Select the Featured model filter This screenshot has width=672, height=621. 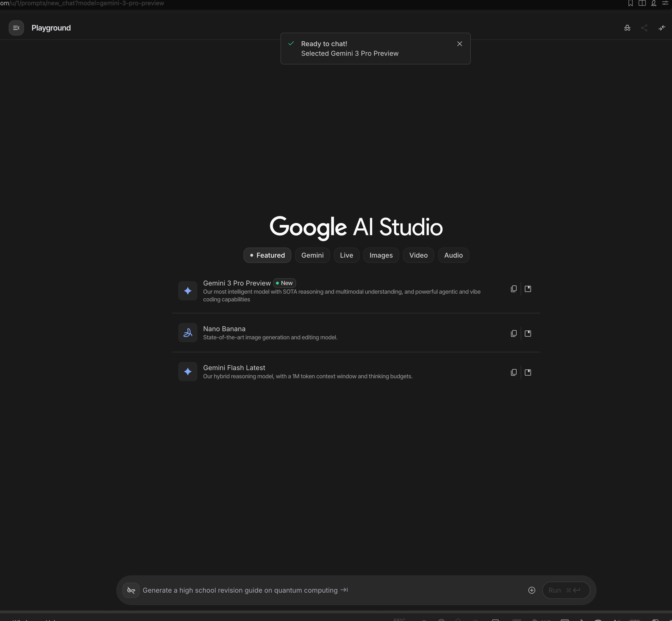tap(267, 255)
